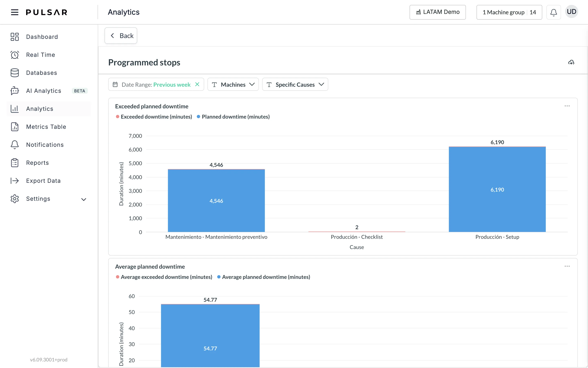588x368 pixels.
Task: Click the Exceeded planned downtime chart title
Action: [x=152, y=106]
